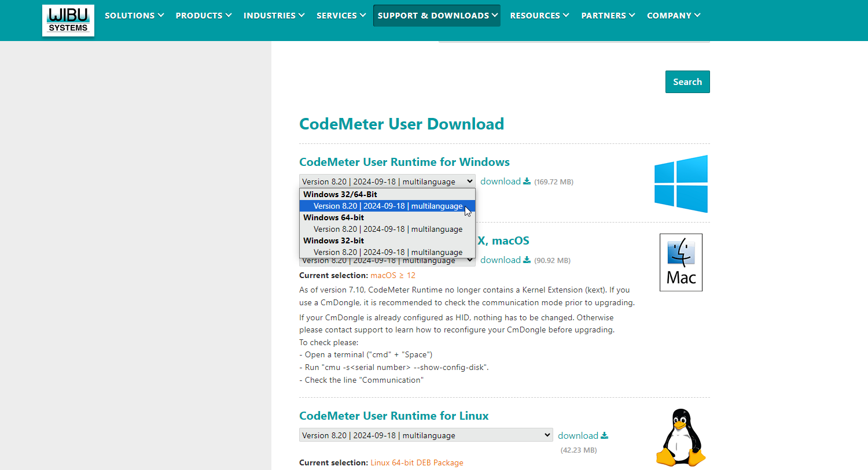Image resolution: width=868 pixels, height=470 pixels.
Task: Click CodeMeter User Runtime for Windows heading
Action: [x=404, y=162]
